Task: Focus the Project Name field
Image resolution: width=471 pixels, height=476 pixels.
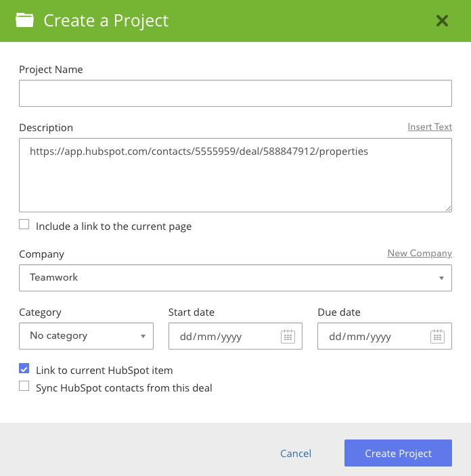Action: point(235,93)
